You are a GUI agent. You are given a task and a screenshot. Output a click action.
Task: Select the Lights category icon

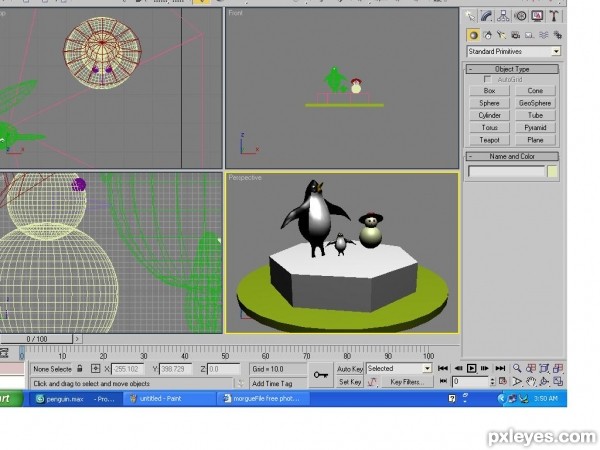(501, 35)
